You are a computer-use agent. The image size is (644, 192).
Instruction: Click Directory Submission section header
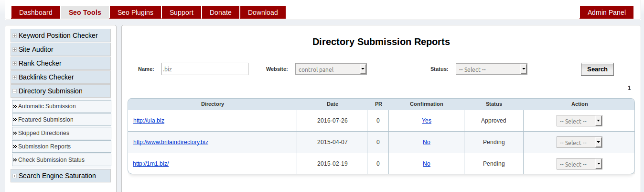(x=61, y=91)
